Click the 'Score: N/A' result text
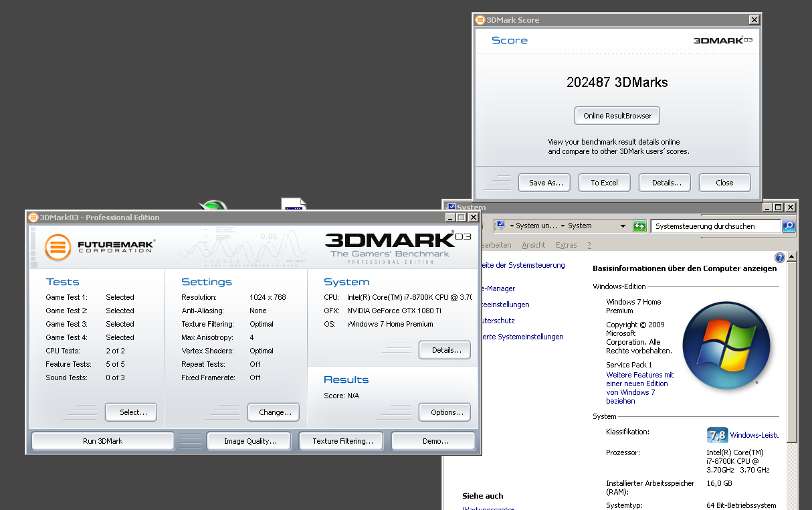 (x=341, y=396)
